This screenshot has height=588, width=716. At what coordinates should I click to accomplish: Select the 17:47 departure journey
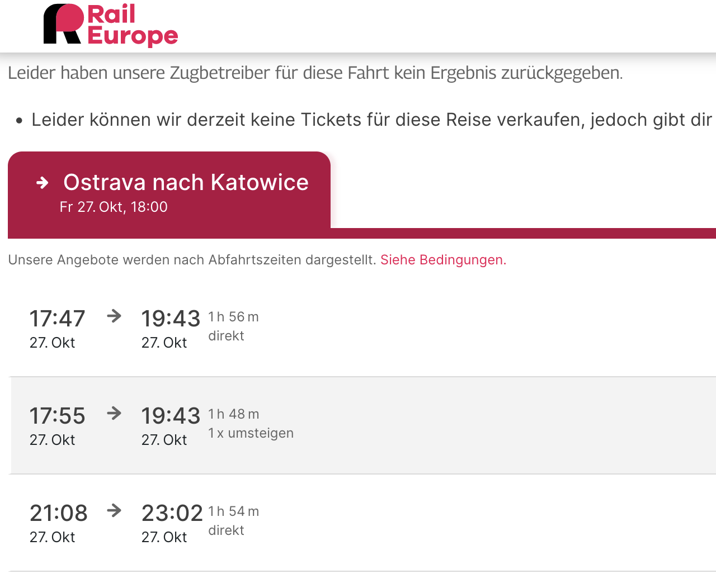tap(57, 319)
